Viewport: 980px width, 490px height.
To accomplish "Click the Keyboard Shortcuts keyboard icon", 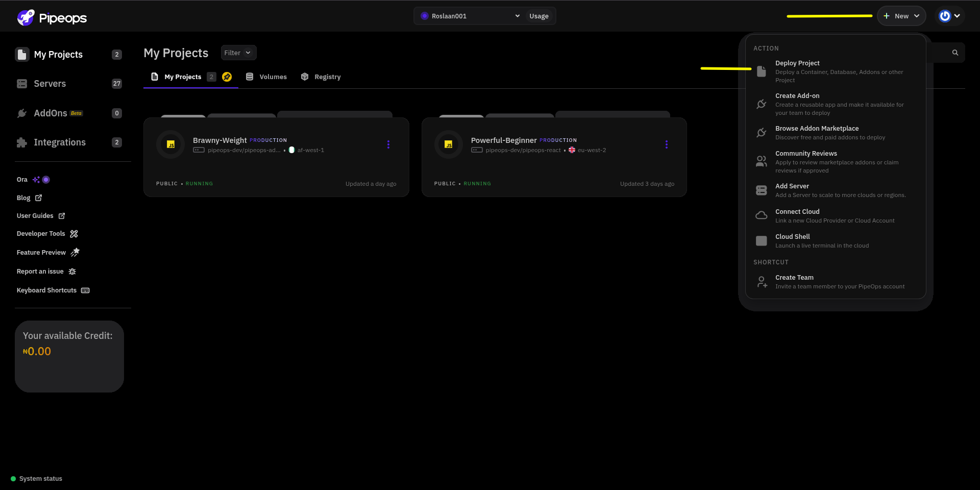I will [x=85, y=290].
